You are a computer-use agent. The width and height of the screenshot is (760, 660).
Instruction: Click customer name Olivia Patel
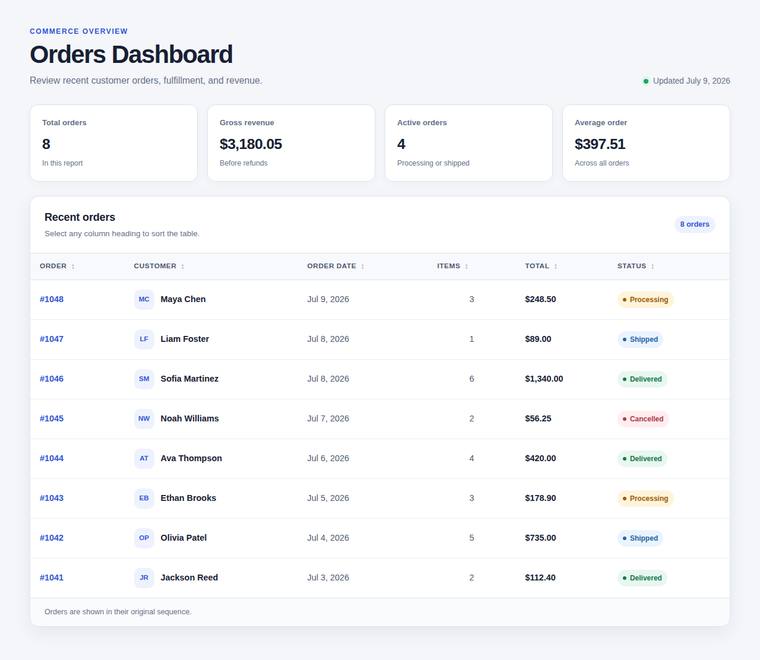pyautogui.click(x=184, y=538)
